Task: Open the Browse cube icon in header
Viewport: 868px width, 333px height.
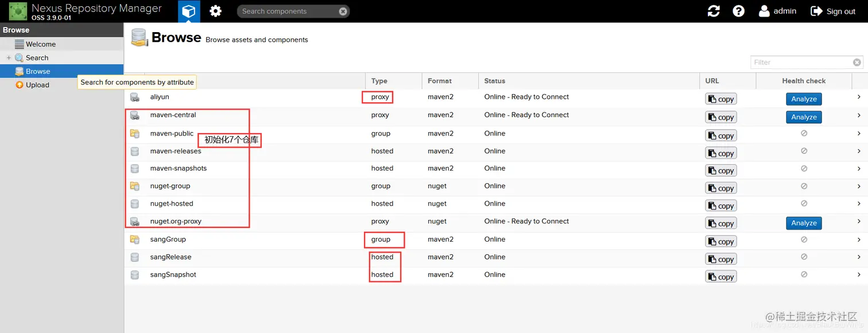Action: click(x=189, y=11)
